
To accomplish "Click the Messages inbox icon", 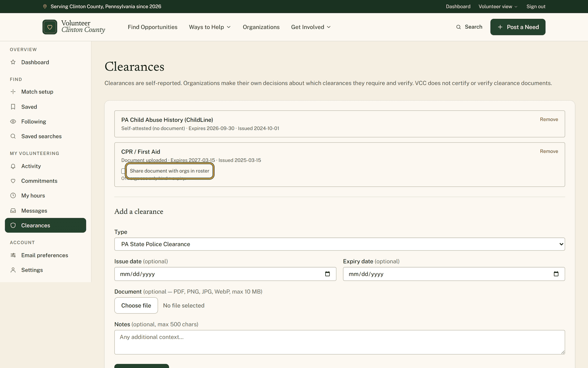I will [x=13, y=211].
